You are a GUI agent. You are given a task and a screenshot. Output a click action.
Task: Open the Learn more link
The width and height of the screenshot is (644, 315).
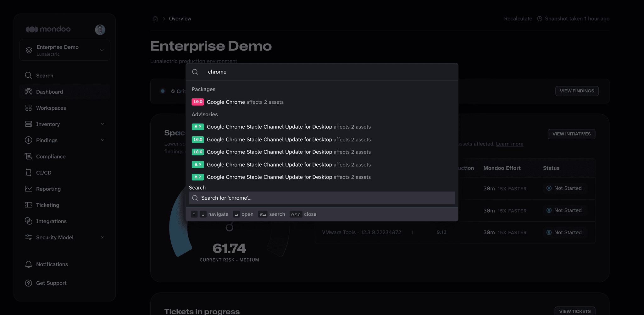[509, 144]
